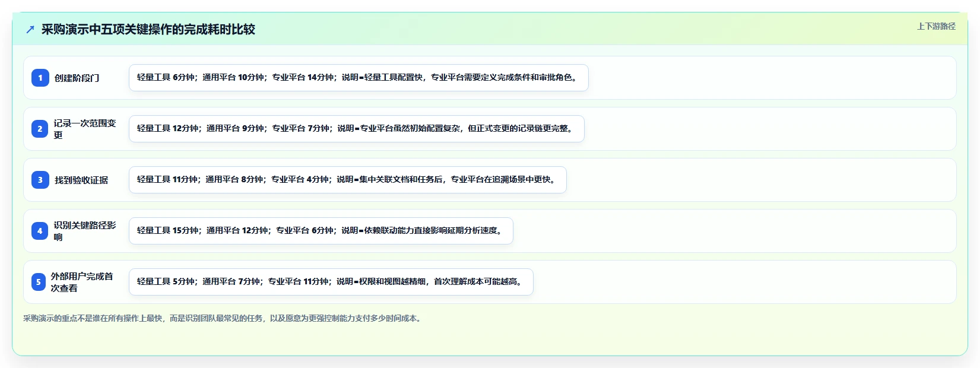The image size is (980, 368).
Task: Select step badge number 2
Action: pyautogui.click(x=40, y=129)
